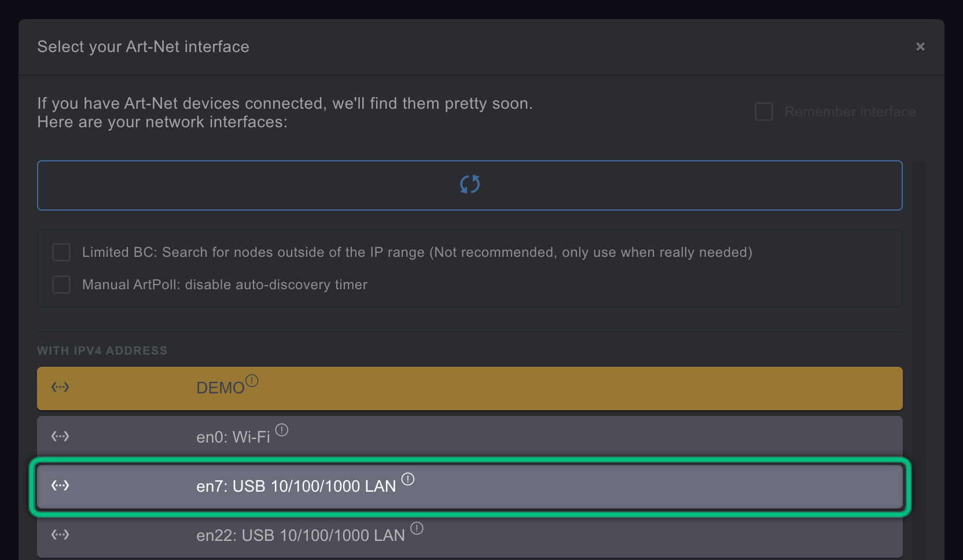Click the Manual ArtPoll label text
Viewport: 963px width, 560px height.
click(225, 285)
